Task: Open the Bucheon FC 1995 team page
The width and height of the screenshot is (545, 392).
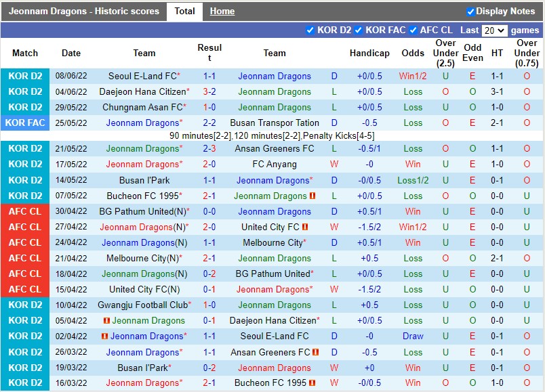Action: [142, 196]
